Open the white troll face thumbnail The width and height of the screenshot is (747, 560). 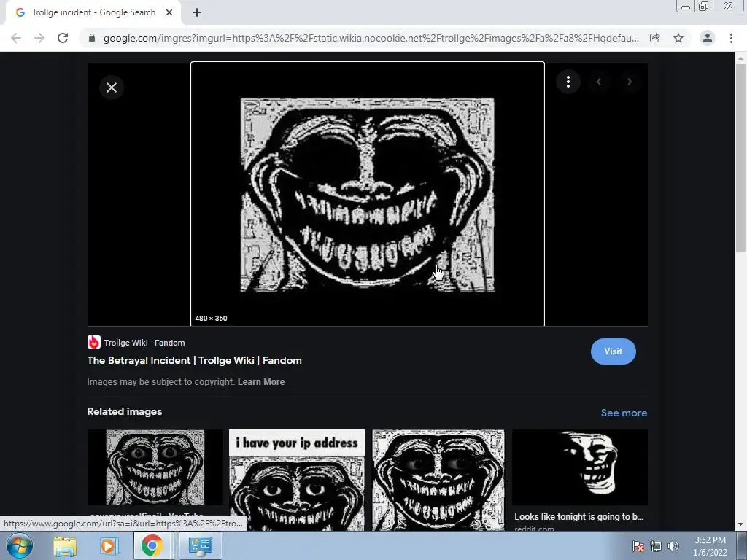pyautogui.click(x=580, y=467)
